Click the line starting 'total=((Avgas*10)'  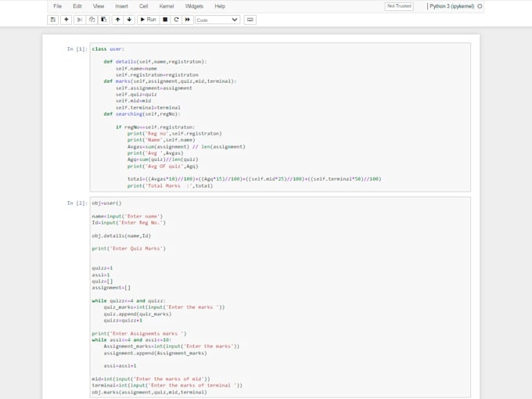(x=254, y=179)
